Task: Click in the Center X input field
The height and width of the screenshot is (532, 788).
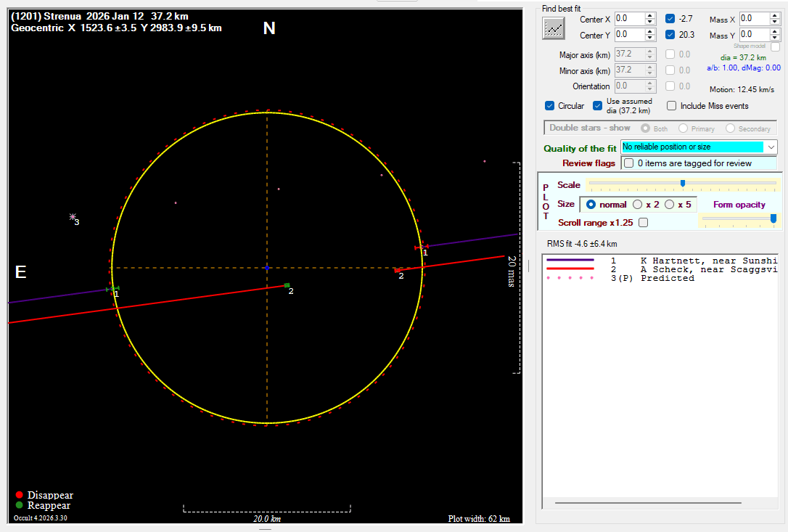Action: click(628, 19)
